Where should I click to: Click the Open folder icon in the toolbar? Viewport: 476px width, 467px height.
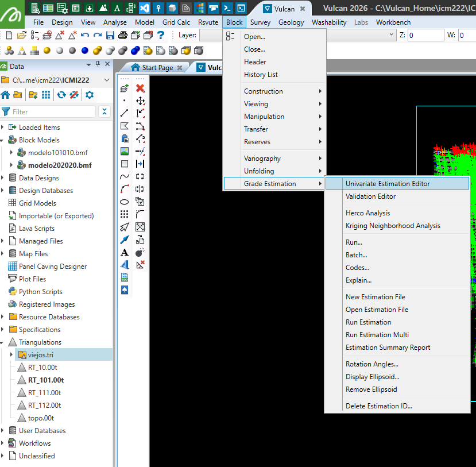(22, 35)
